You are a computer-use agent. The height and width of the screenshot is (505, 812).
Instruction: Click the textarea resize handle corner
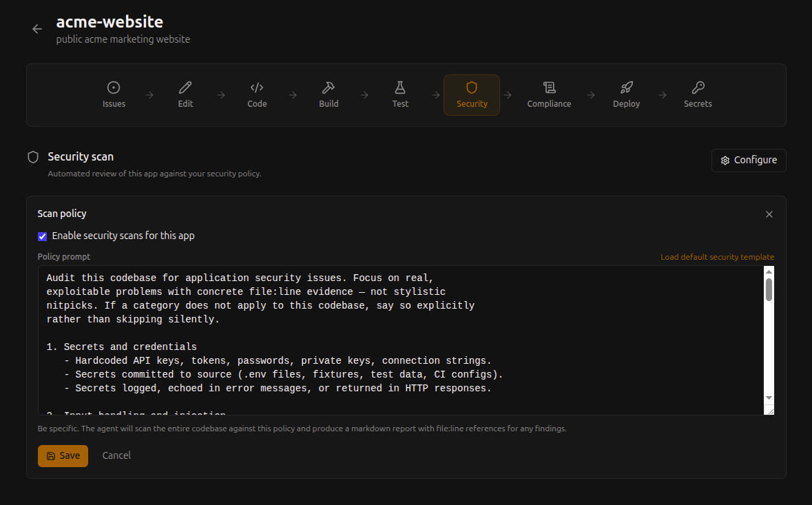tap(770, 411)
